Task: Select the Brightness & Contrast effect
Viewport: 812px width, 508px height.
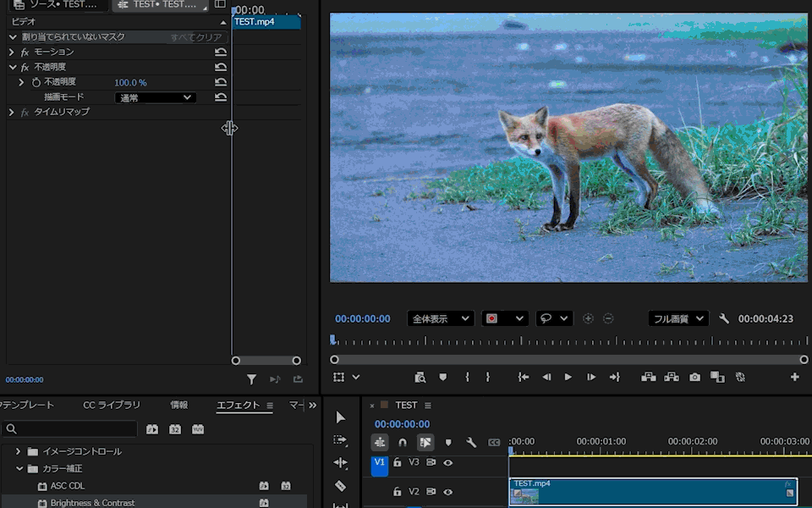Action: click(x=92, y=503)
